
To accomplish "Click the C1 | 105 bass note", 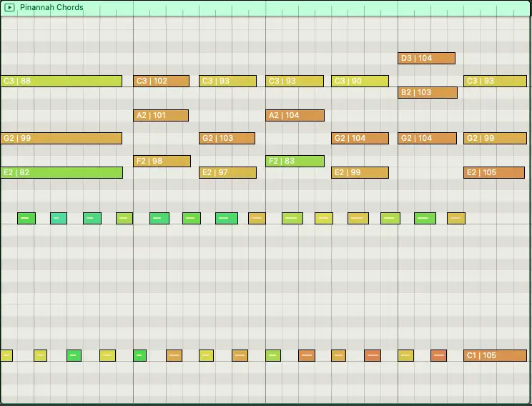I will tap(495, 355).
